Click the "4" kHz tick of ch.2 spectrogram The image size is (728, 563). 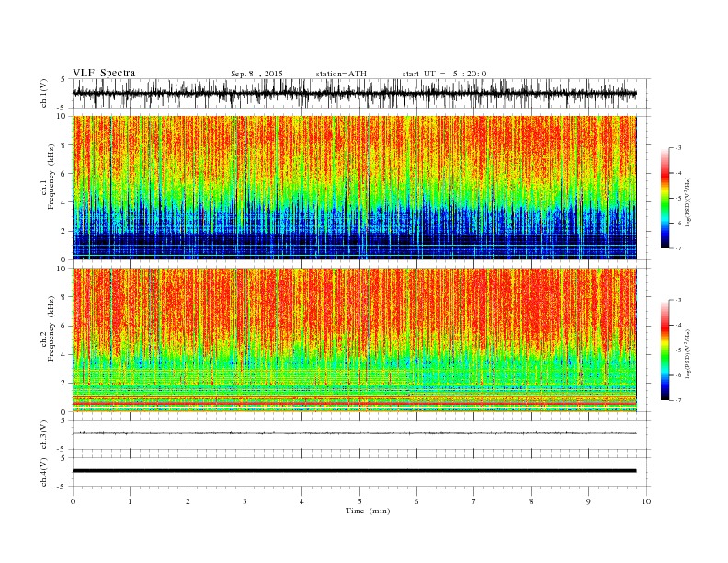click(64, 355)
